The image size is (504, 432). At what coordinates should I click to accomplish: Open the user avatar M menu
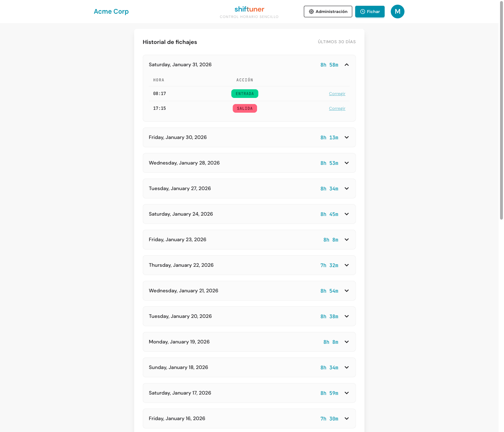pyautogui.click(x=397, y=12)
